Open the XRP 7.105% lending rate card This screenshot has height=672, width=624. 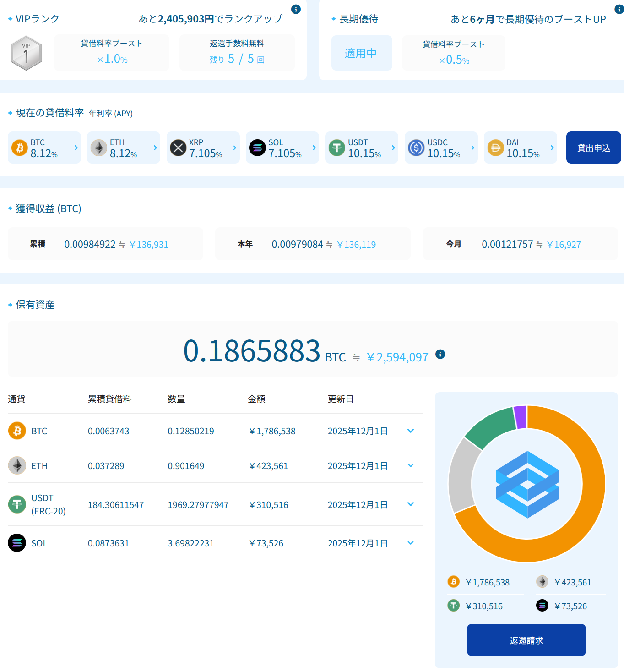203,148
